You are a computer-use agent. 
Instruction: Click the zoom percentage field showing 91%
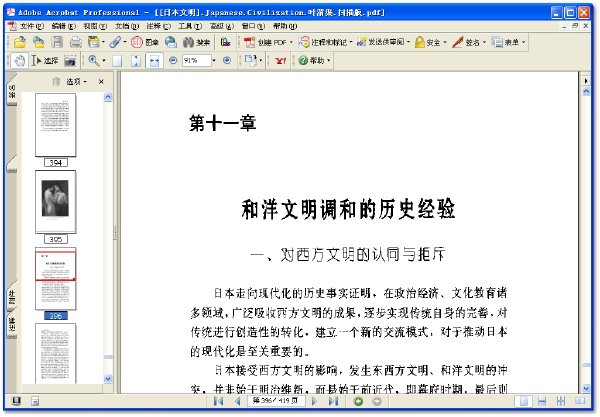click(x=196, y=60)
